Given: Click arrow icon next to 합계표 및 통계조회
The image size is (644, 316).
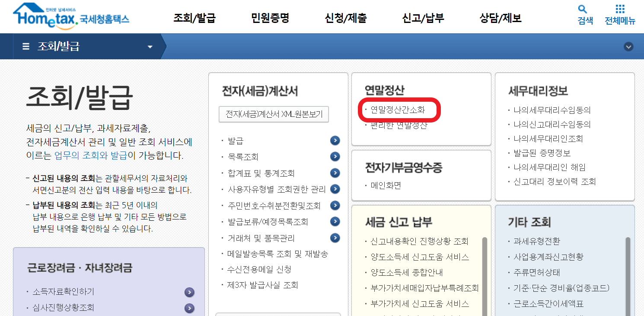Looking at the screenshot, I should 335,173.
